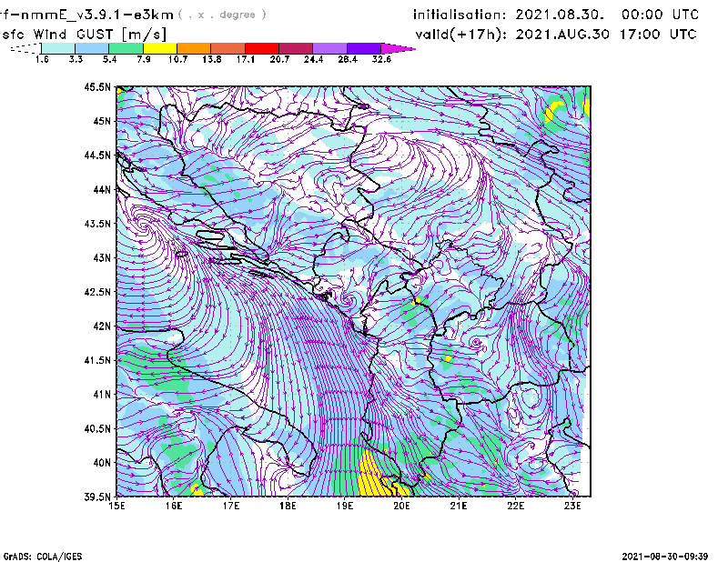
Task: Click legend value 3.3
Action: tap(76, 59)
